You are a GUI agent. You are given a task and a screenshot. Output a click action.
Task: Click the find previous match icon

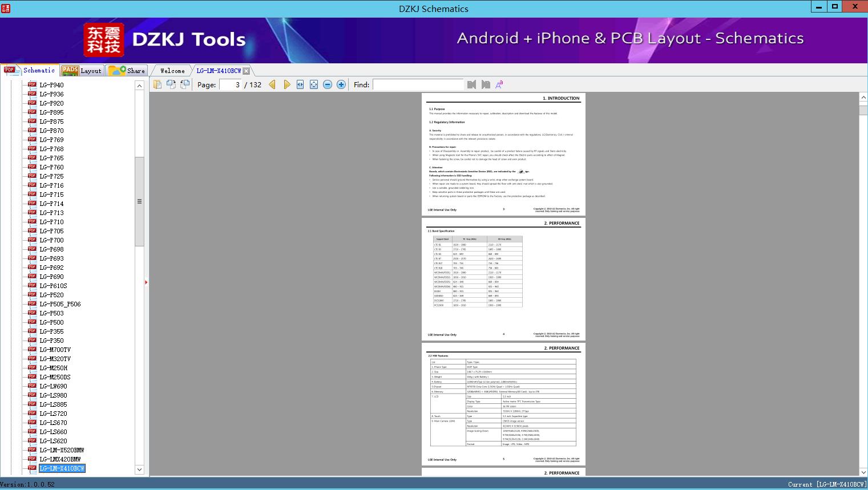[471, 84]
